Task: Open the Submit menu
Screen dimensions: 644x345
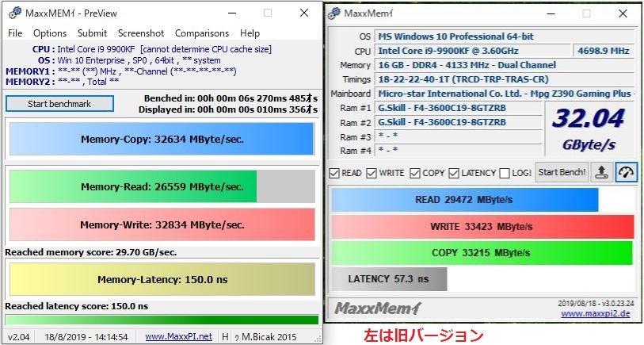Action: pos(92,33)
